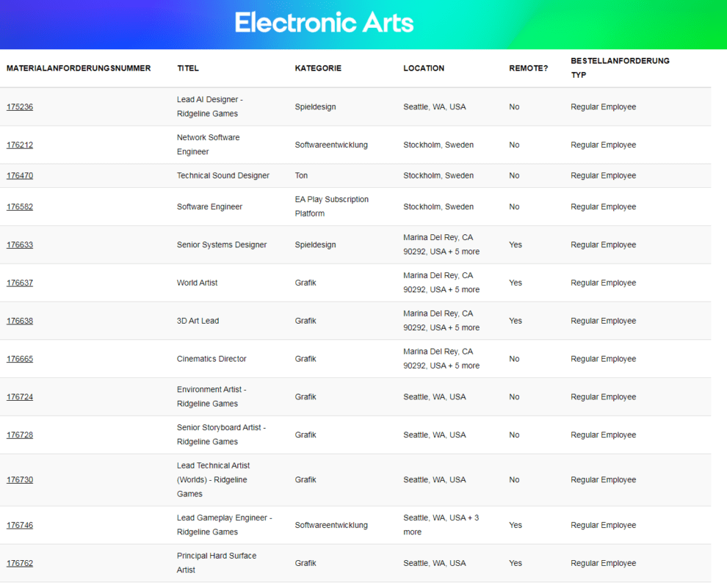
Task: Click Grafik category in Cinematics Director row
Action: (305, 359)
